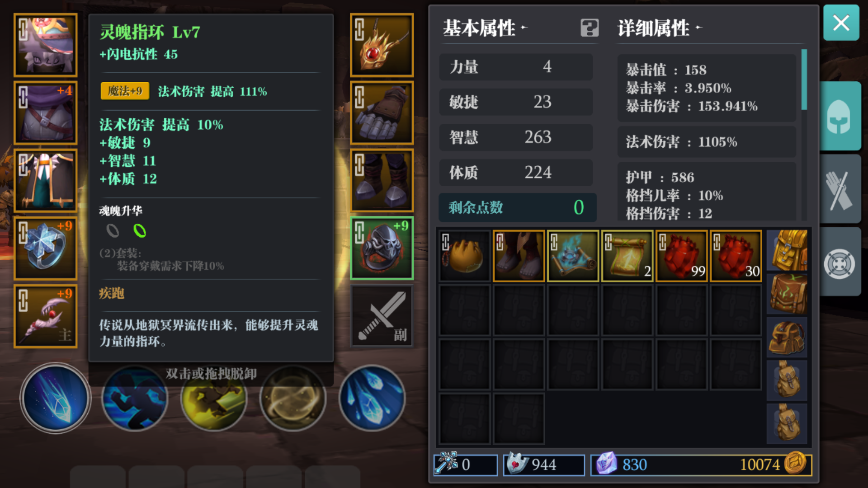Toggle the grey soul sublimation ring

(x=113, y=231)
